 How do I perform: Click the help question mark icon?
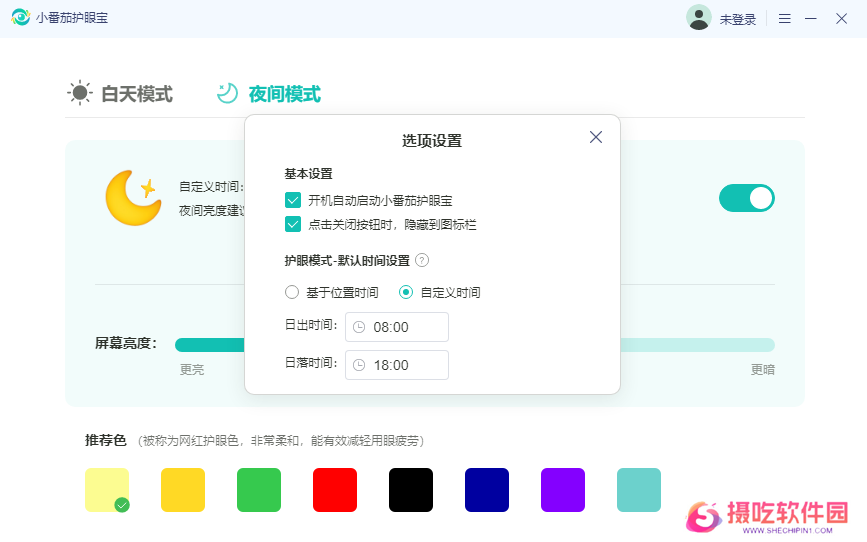(x=422, y=260)
